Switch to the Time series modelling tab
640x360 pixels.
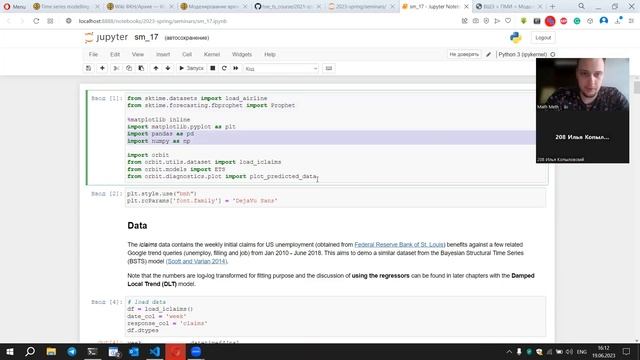[x=65, y=7]
